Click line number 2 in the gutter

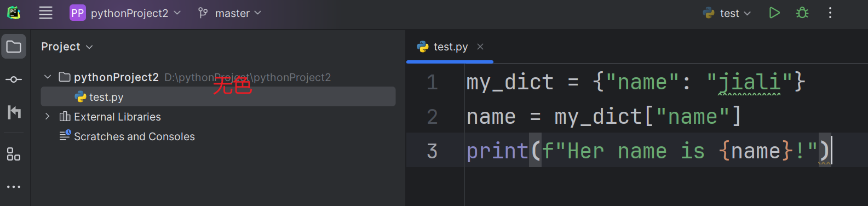tap(432, 117)
